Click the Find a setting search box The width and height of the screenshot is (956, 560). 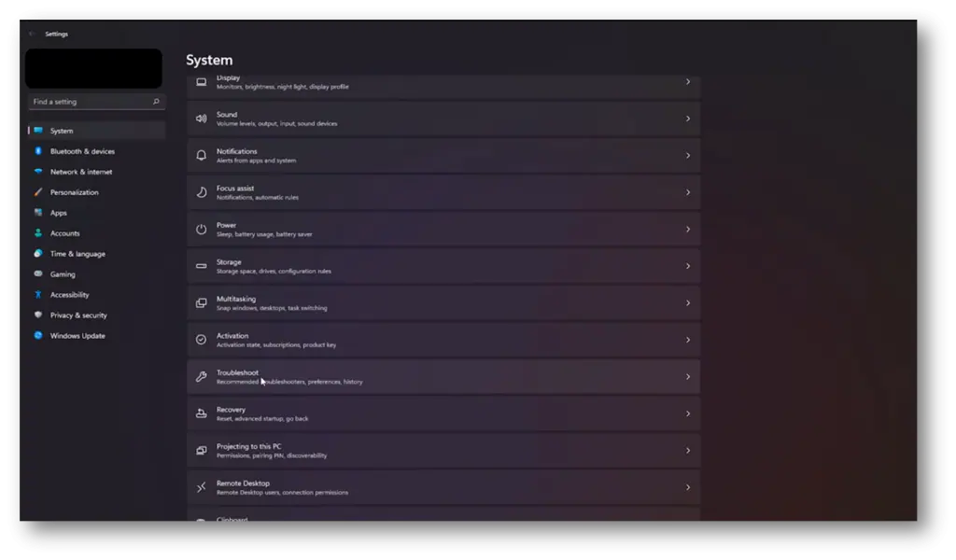(96, 102)
